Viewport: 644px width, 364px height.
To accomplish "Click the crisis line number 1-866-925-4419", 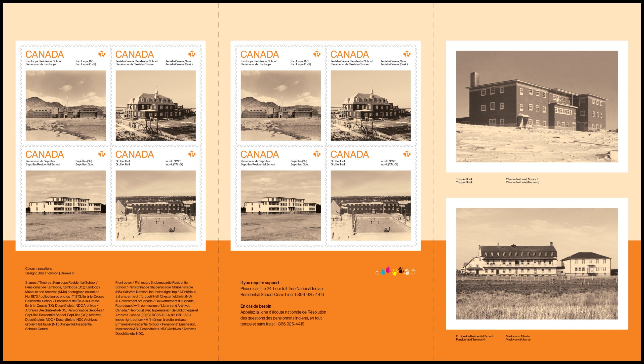I will click(309, 295).
